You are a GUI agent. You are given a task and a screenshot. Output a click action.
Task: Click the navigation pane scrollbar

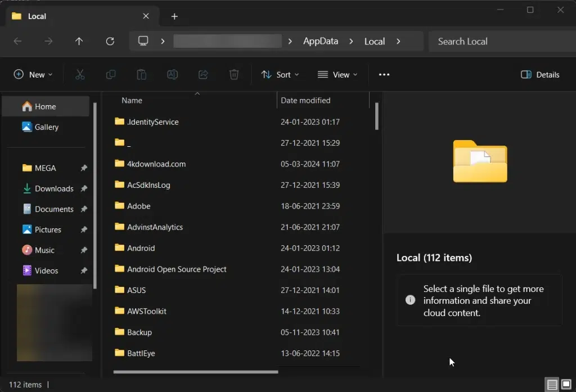[94, 196]
